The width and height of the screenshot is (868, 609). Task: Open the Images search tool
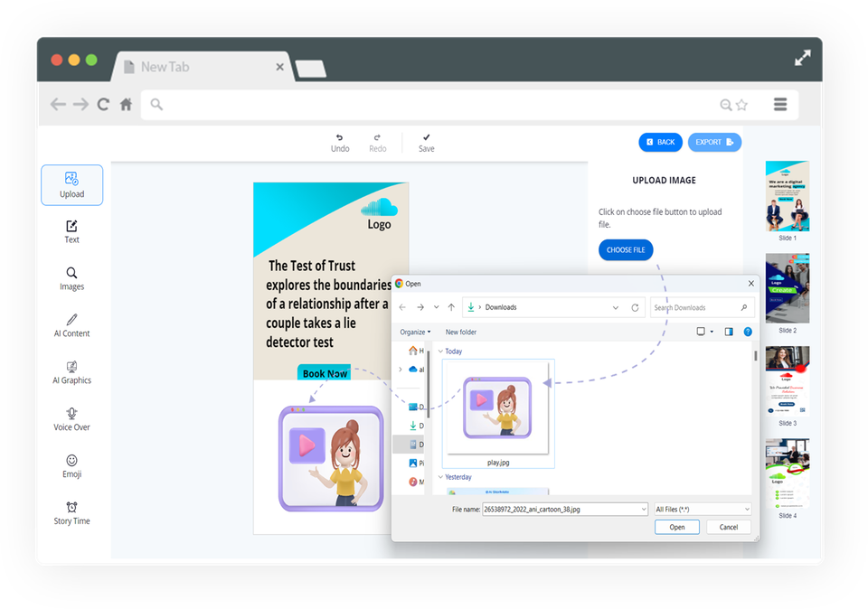(x=72, y=279)
